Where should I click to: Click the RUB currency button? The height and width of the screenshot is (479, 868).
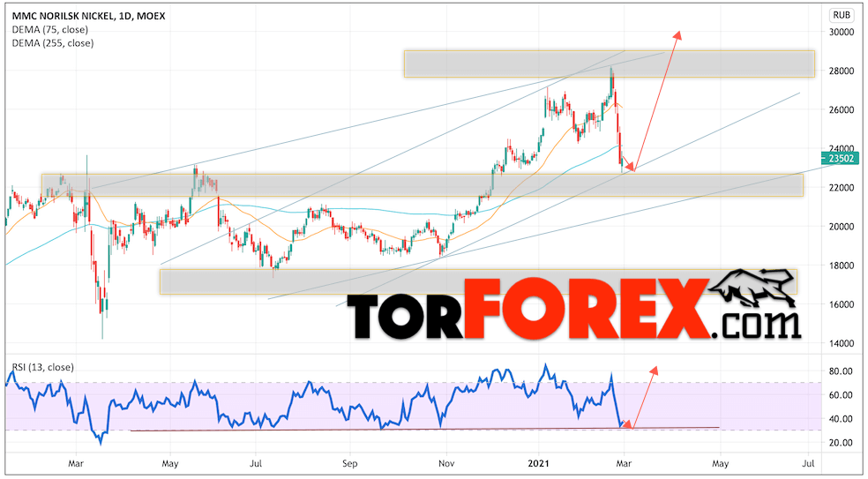point(842,16)
